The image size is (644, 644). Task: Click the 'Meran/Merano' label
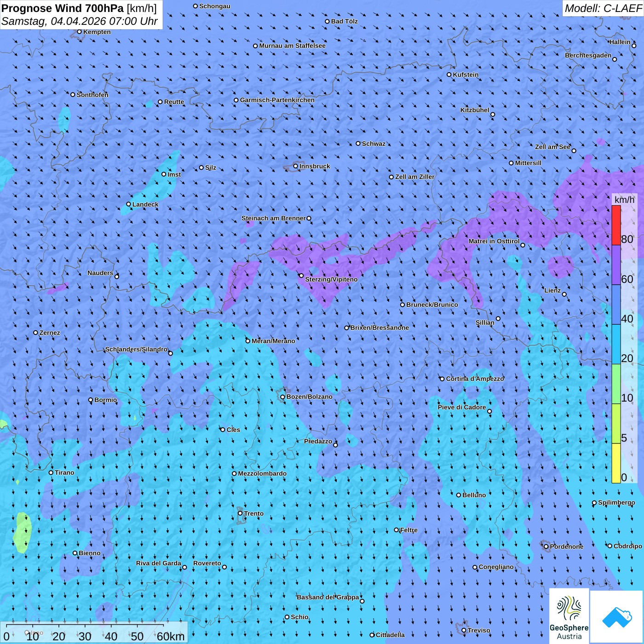[273, 341]
